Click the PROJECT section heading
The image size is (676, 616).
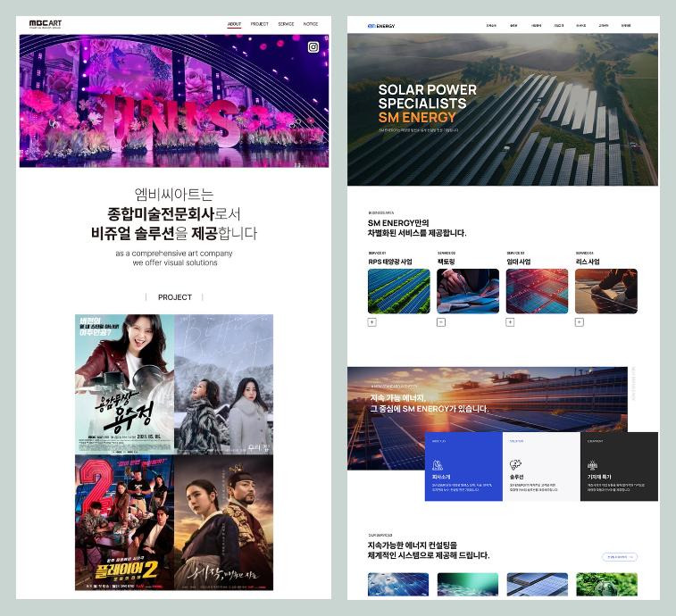175,297
